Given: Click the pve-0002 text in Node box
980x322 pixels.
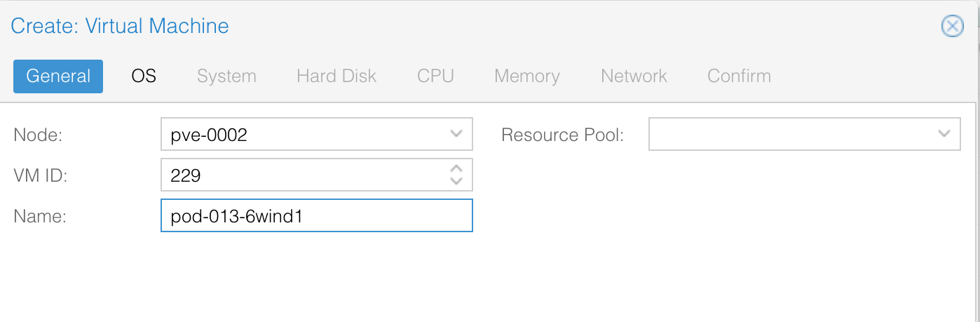Looking at the screenshot, I should [x=209, y=135].
